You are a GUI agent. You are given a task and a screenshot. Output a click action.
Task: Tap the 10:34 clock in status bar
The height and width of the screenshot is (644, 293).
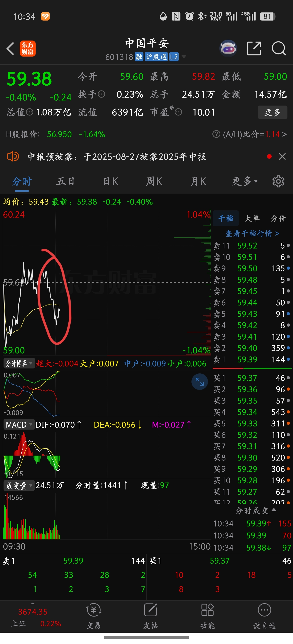(24, 16)
